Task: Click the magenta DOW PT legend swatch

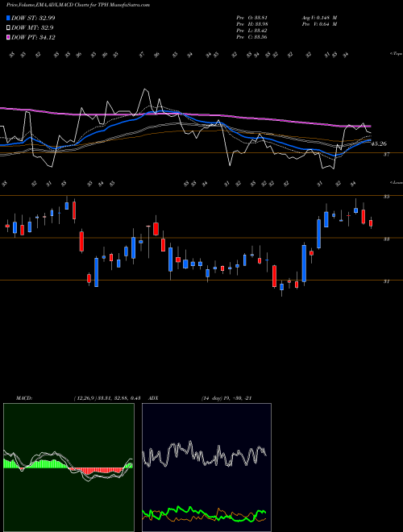Action: click(8, 37)
